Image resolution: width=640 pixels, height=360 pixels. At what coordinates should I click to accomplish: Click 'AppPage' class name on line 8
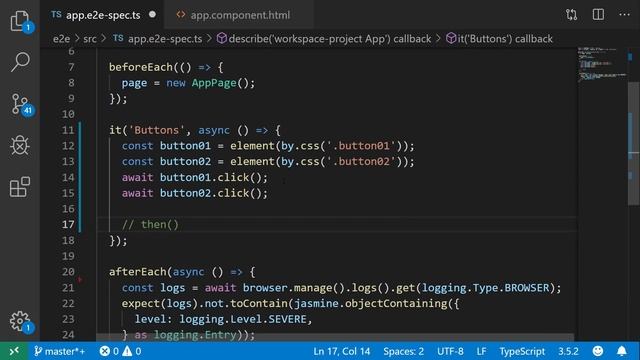[214, 83]
